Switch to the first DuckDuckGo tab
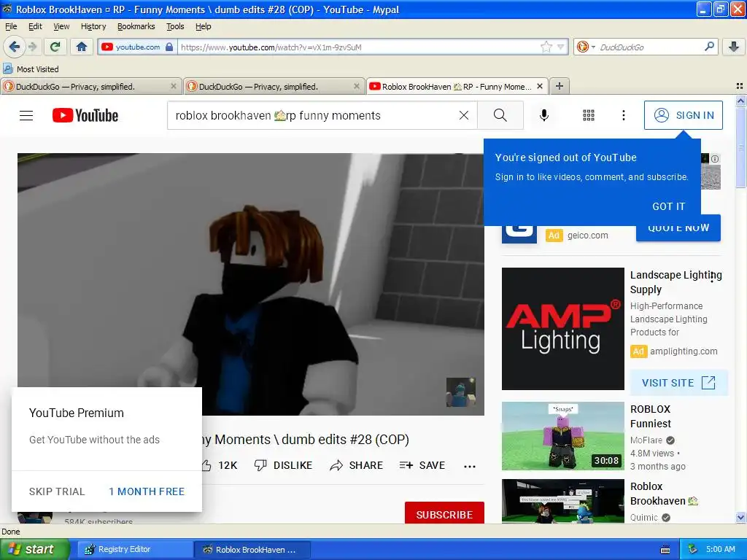 pos(90,86)
